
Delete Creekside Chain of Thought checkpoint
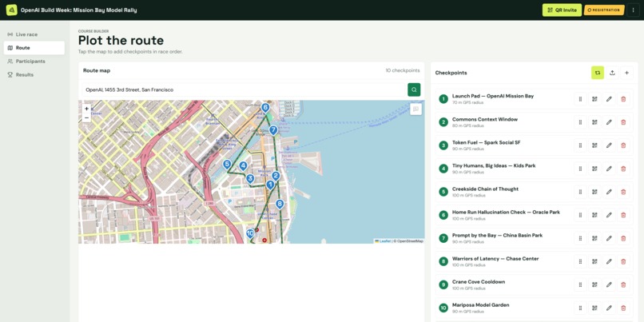pyautogui.click(x=623, y=192)
